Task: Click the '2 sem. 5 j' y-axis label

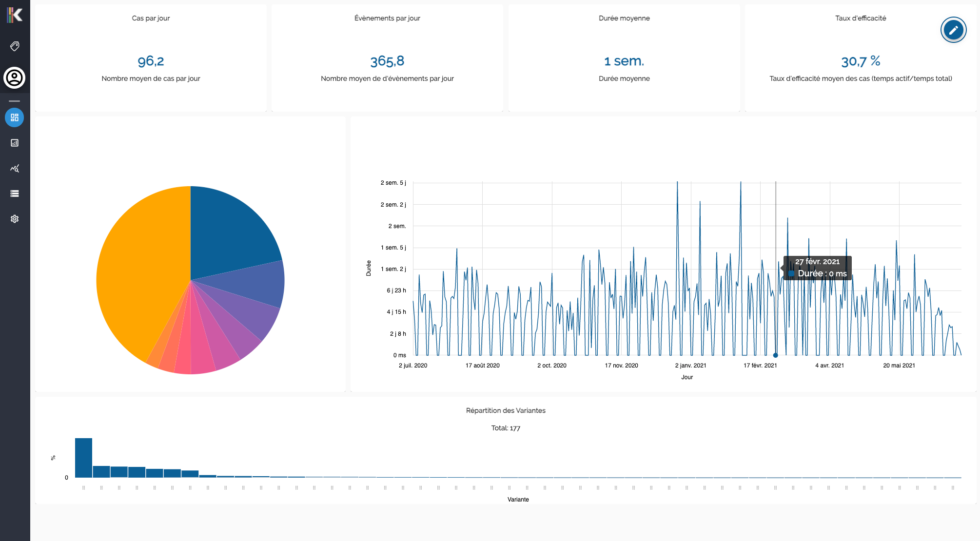Action: (393, 183)
